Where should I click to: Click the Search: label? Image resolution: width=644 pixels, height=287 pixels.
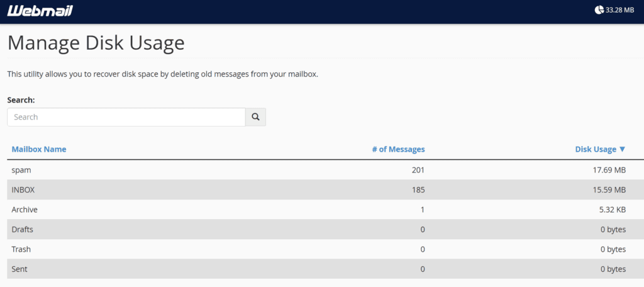pos(21,100)
